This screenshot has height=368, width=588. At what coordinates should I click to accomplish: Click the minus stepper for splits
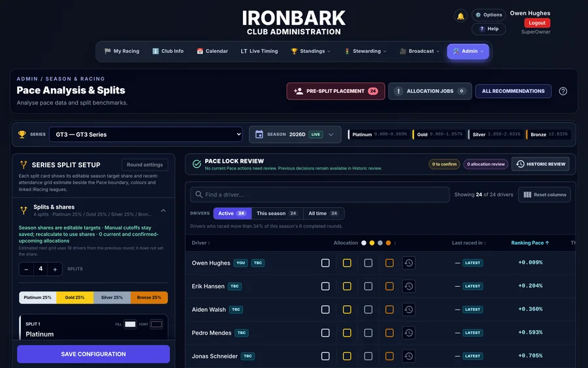pos(26,269)
